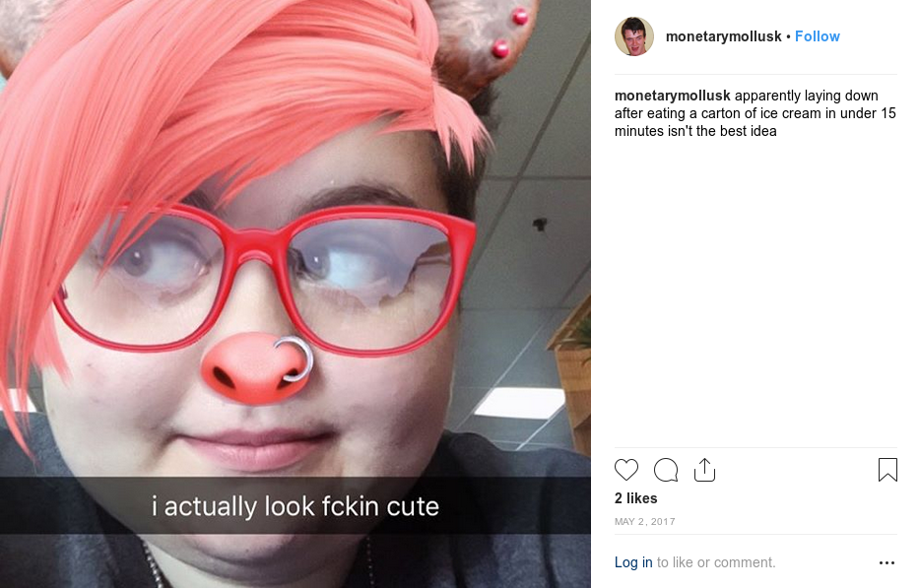The image size is (919, 588).
Task: Open the monetarymollusk username in the header
Action: pyautogui.click(x=723, y=36)
